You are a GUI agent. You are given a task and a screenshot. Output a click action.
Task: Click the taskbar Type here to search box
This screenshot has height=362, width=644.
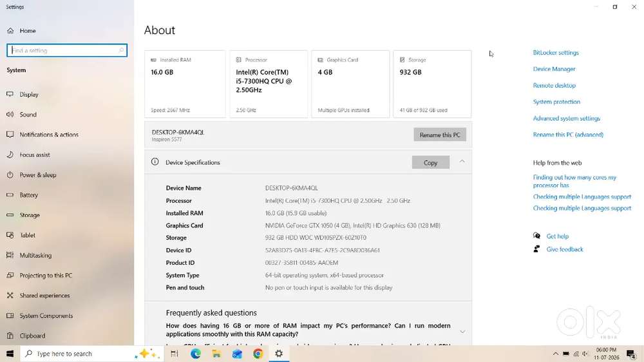92,354
